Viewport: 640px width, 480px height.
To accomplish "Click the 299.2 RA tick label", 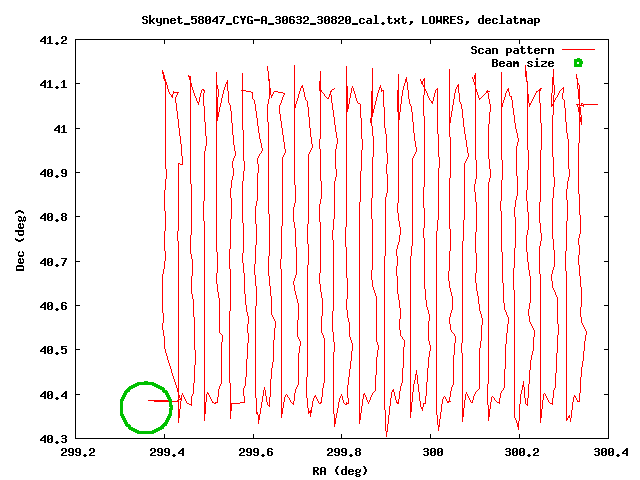I will (78, 452).
